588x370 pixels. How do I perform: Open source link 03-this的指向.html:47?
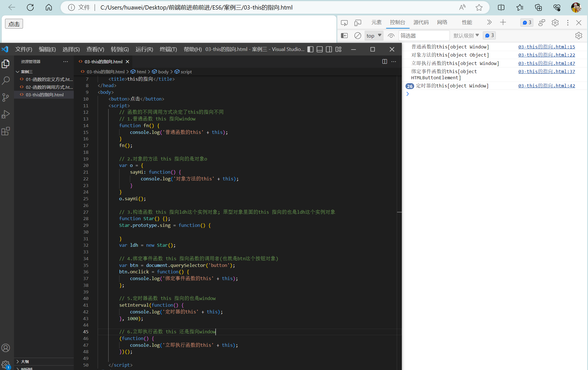pyautogui.click(x=547, y=63)
